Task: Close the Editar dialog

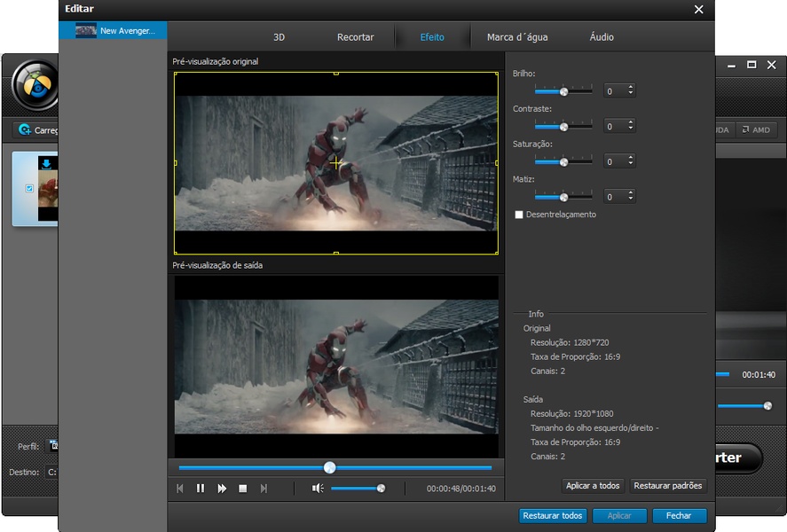Action: pyautogui.click(x=698, y=10)
